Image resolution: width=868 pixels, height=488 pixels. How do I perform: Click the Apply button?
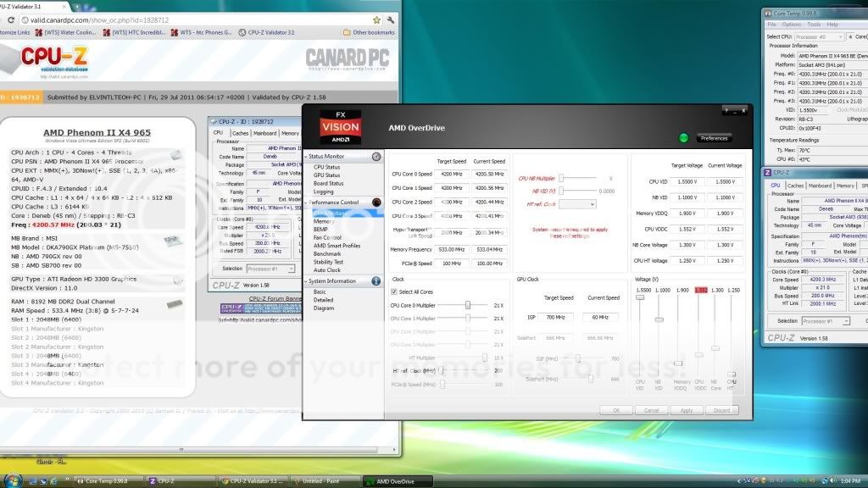point(686,410)
